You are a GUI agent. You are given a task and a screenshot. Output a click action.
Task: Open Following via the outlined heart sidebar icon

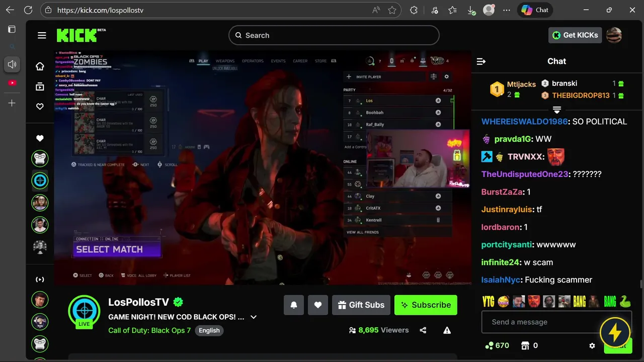pyautogui.click(x=40, y=107)
